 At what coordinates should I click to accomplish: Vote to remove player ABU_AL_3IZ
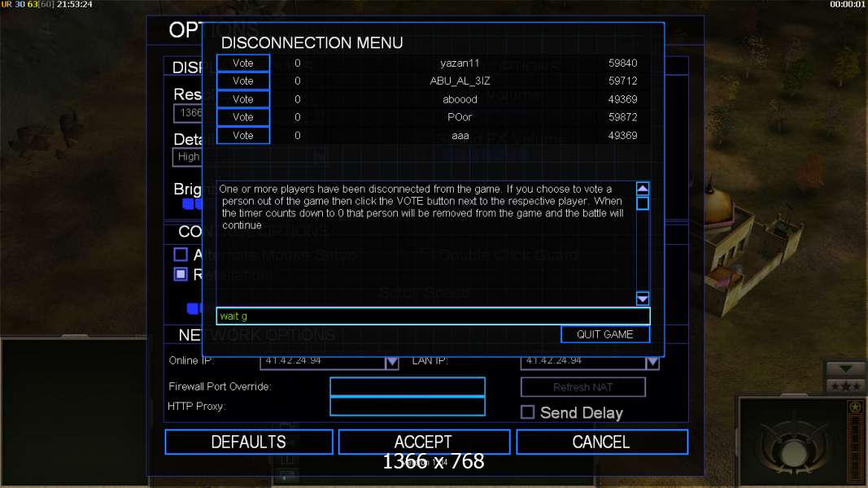click(243, 81)
